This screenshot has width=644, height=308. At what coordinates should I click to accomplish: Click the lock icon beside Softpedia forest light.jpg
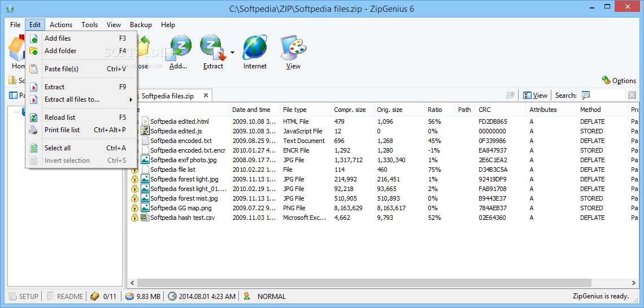(134, 180)
